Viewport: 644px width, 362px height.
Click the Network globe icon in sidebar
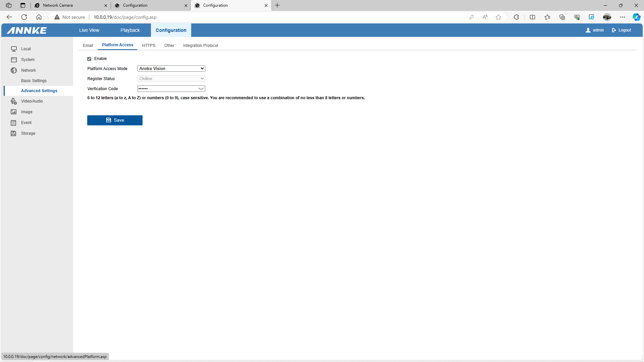pyautogui.click(x=14, y=70)
